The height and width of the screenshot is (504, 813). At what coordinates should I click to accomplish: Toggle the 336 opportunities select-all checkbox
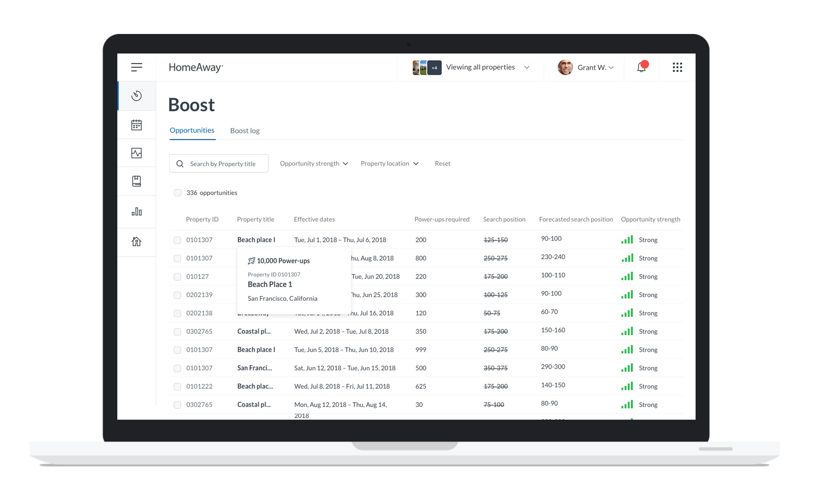coord(178,193)
